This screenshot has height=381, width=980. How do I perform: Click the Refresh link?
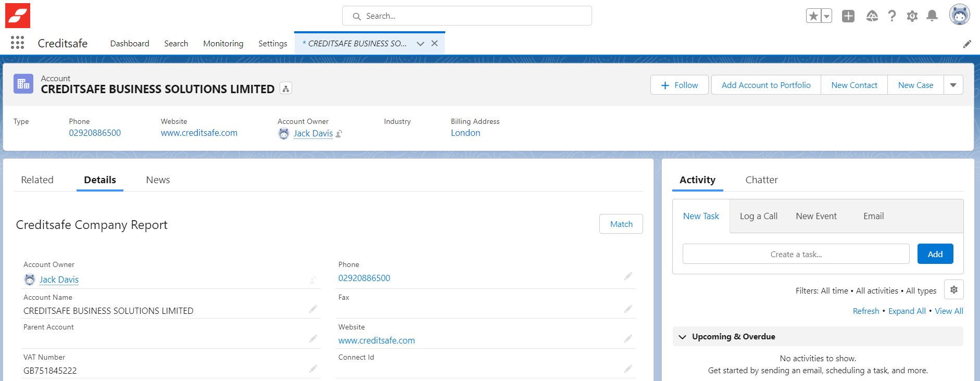click(866, 311)
